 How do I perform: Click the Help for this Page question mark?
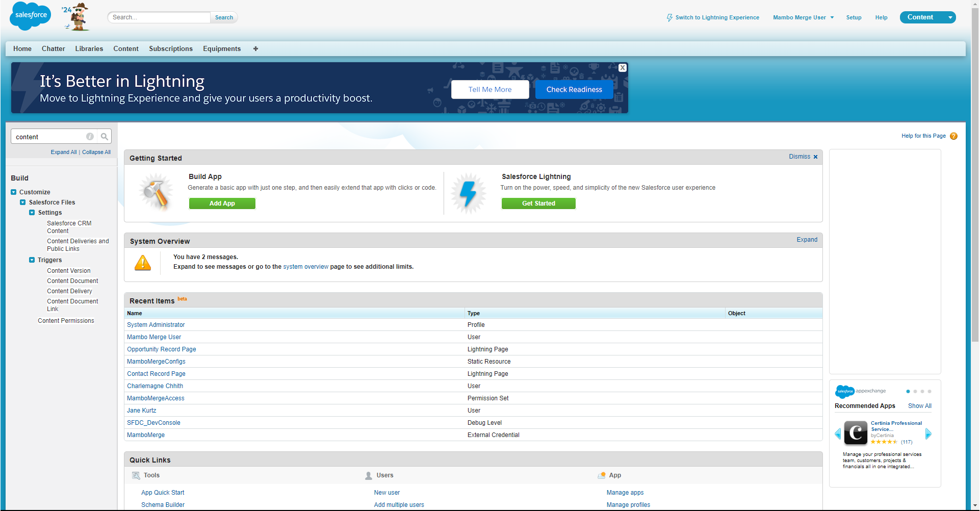tap(954, 136)
